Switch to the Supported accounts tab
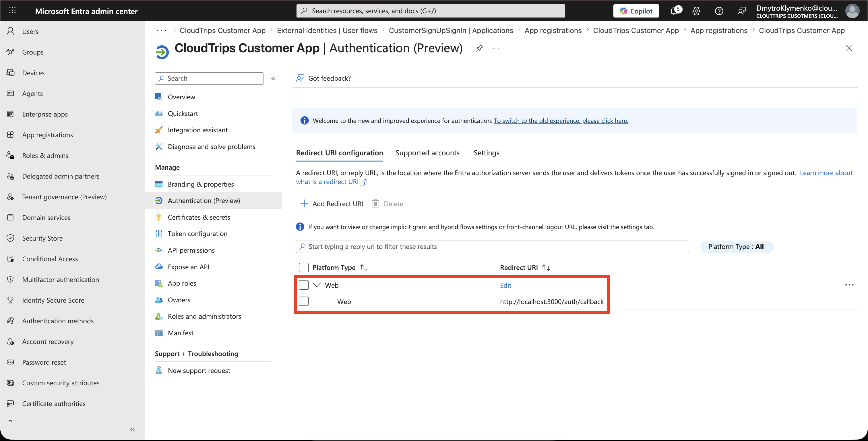868x441 pixels. (x=427, y=153)
